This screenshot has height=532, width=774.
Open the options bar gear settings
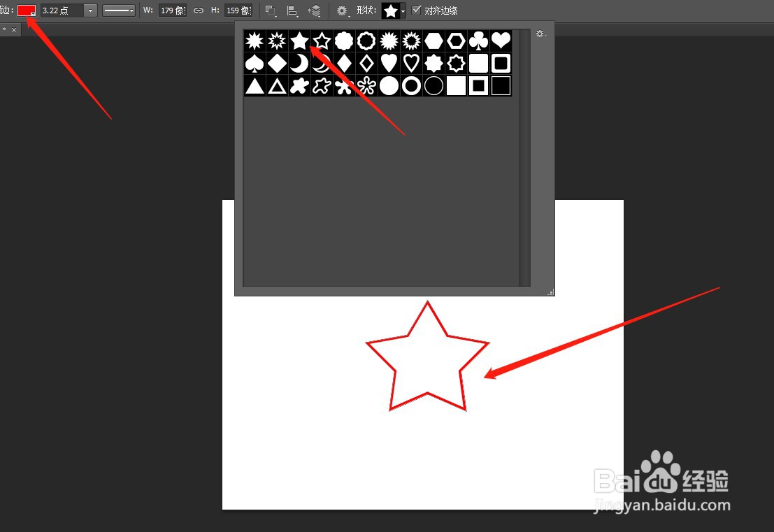click(x=342, y=10)
